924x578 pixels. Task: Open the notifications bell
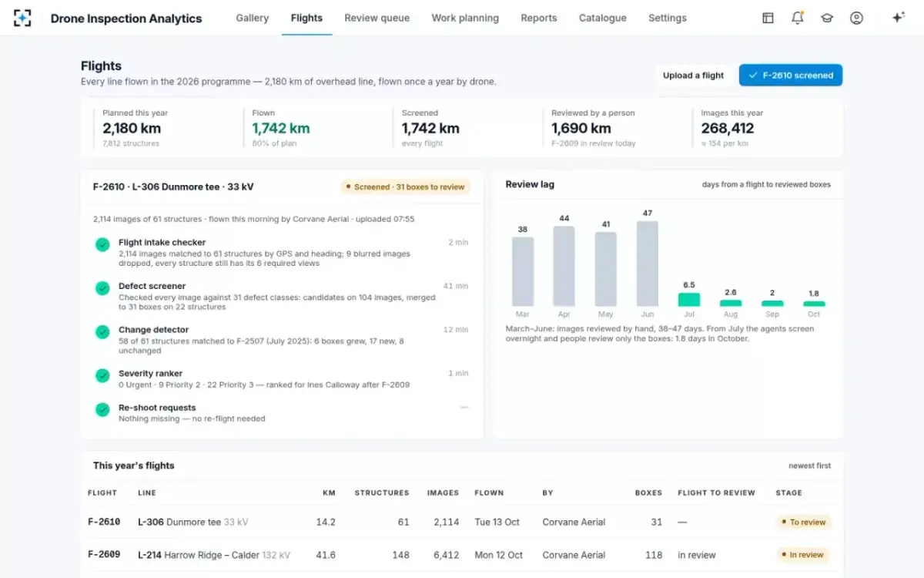(798, 18)
